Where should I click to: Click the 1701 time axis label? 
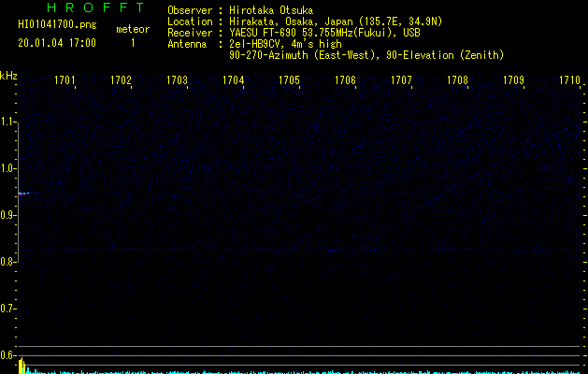coord(65,80)
